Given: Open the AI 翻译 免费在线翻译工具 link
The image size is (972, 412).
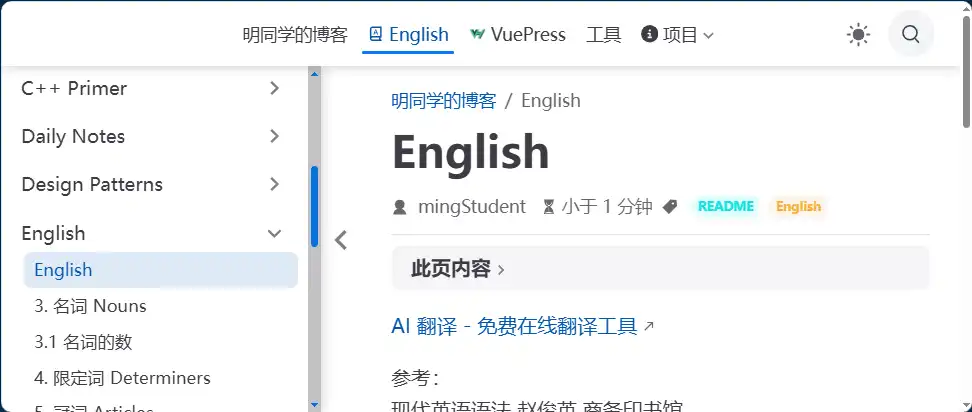Looking at the screenshot, I should [514, 327].
